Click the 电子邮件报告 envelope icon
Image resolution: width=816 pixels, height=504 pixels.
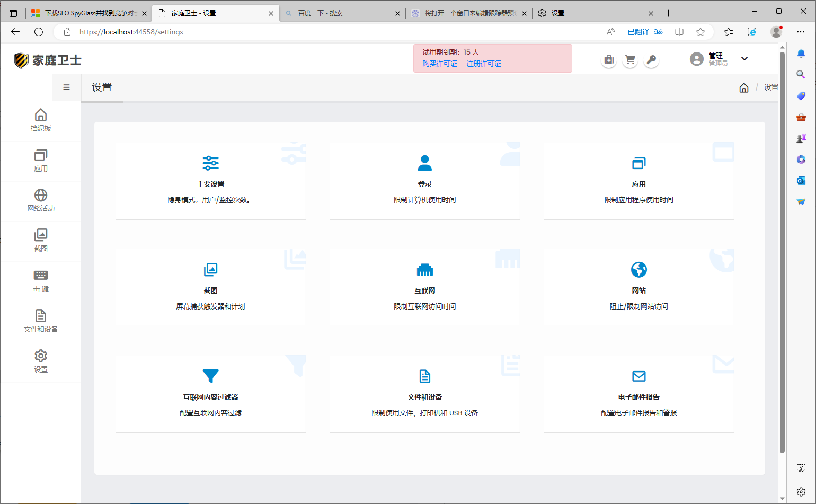(639, 376)
